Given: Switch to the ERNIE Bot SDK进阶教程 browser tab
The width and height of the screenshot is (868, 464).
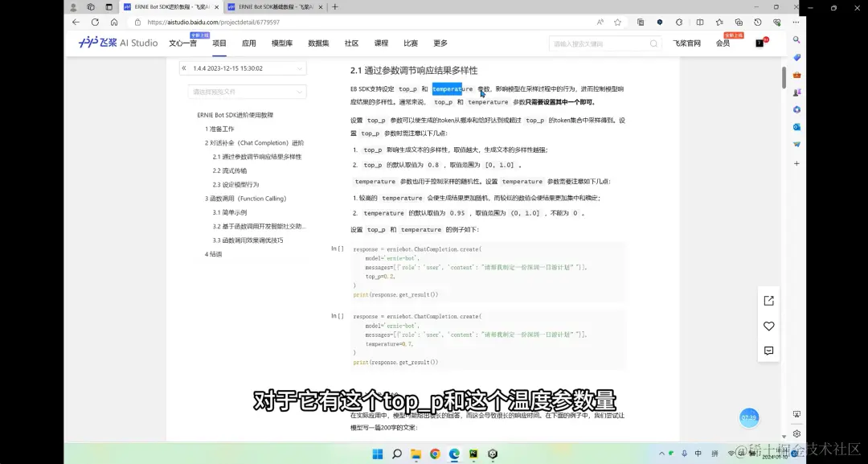Looking at the screenshot, I should click(x=170, y=7).
